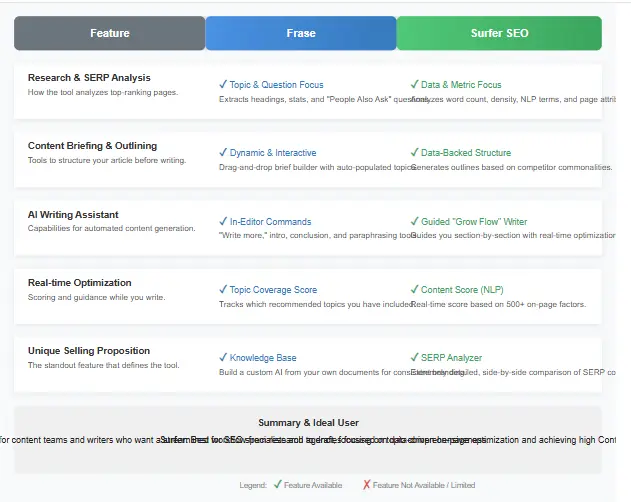The height and width of the screenshot is (502, 631).
Task: Click 'Generates outlines based on competitor commonalities.' text
Action: click(x=511, y=167)
